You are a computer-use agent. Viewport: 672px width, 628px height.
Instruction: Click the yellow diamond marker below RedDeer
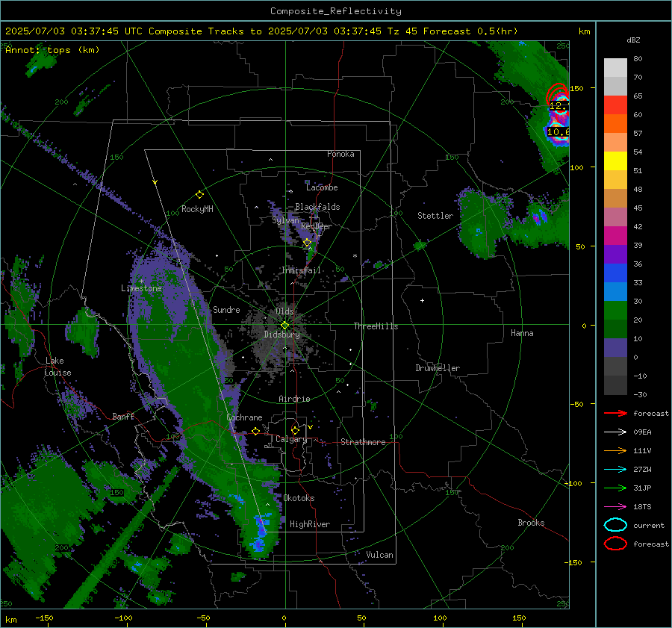[307, 243]
